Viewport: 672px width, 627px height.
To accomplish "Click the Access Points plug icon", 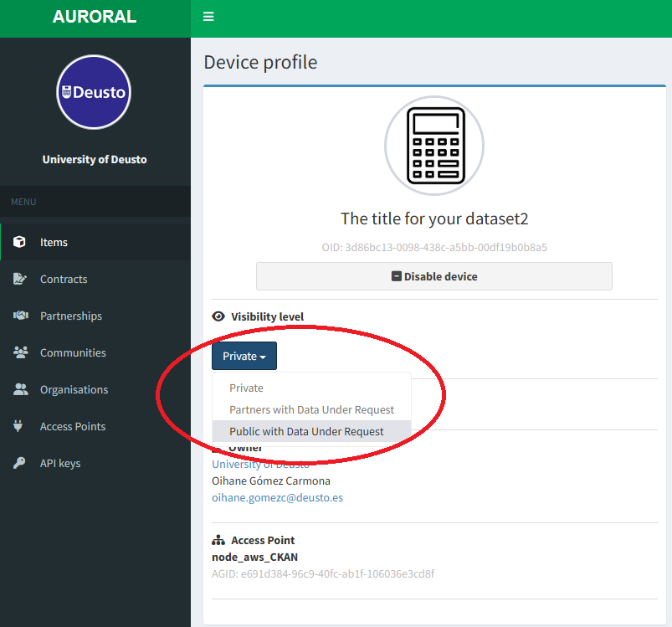I will click(18, 426).
